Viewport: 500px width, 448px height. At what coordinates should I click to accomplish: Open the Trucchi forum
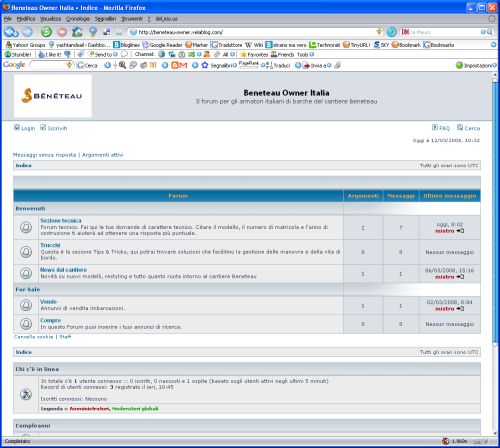[x=50, y=245]
